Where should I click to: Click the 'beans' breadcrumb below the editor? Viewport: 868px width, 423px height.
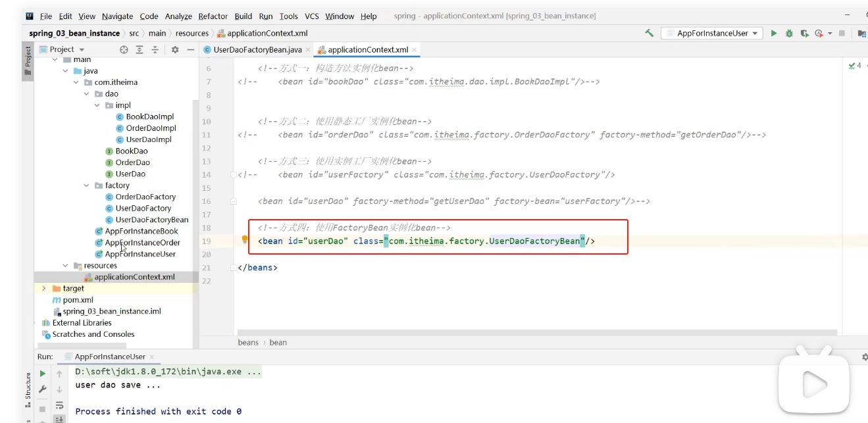[x=248, y=342]
